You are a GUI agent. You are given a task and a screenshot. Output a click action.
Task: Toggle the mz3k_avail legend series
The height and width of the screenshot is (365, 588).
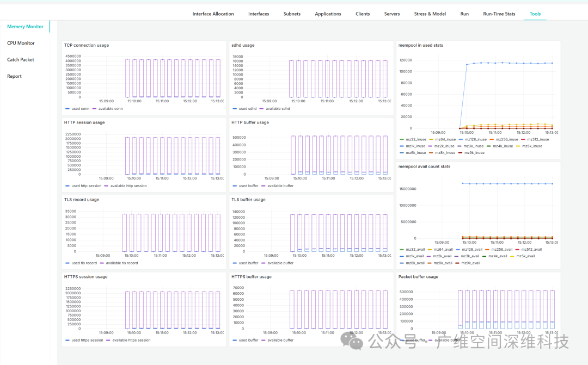[467, 256]
